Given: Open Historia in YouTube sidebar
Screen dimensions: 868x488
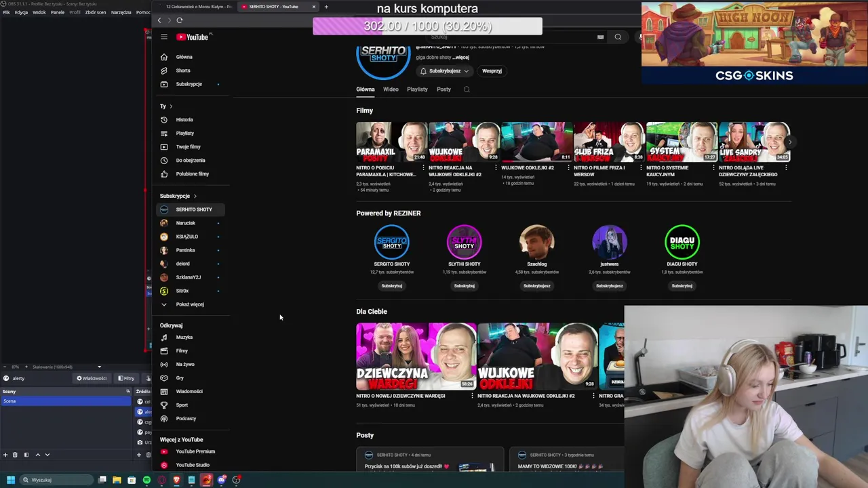Looking at the screenshot, I should (184, 120).
